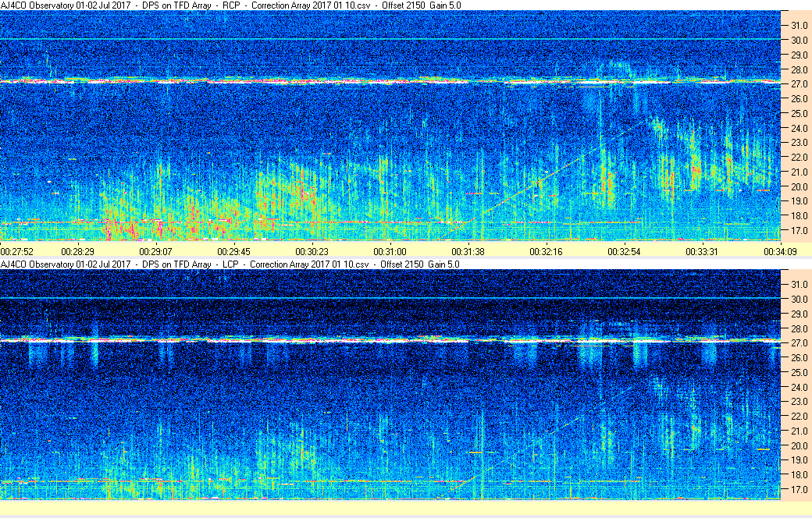812x518 pixels.
Task: Select the 00:29:07 time label
Action: (156, 252)
